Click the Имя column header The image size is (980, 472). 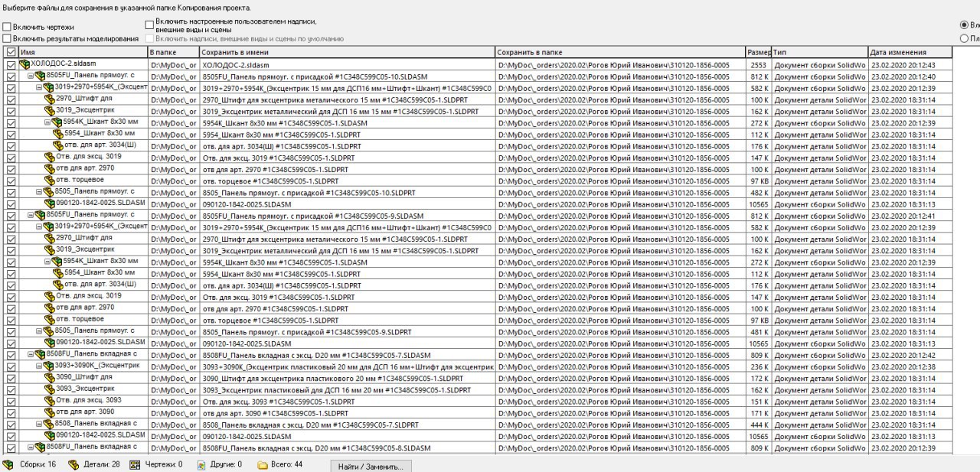[83, 52]
